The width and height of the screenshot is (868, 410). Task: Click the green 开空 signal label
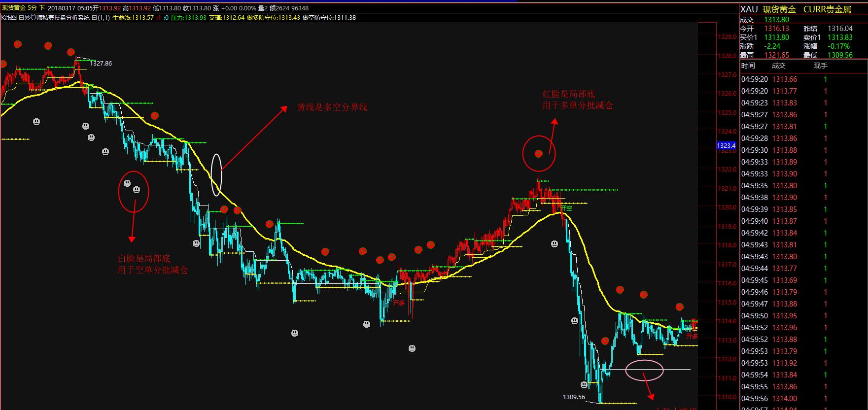[x=566, y=208]
